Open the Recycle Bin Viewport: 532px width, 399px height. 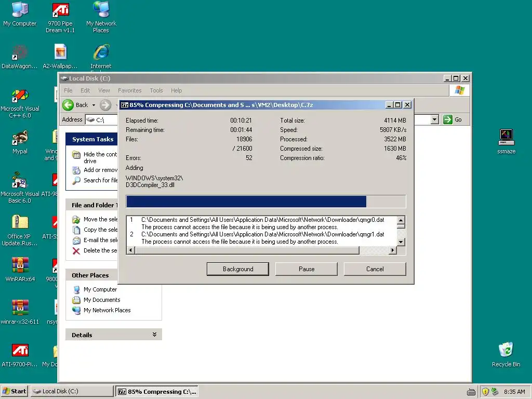coord(506,355)
